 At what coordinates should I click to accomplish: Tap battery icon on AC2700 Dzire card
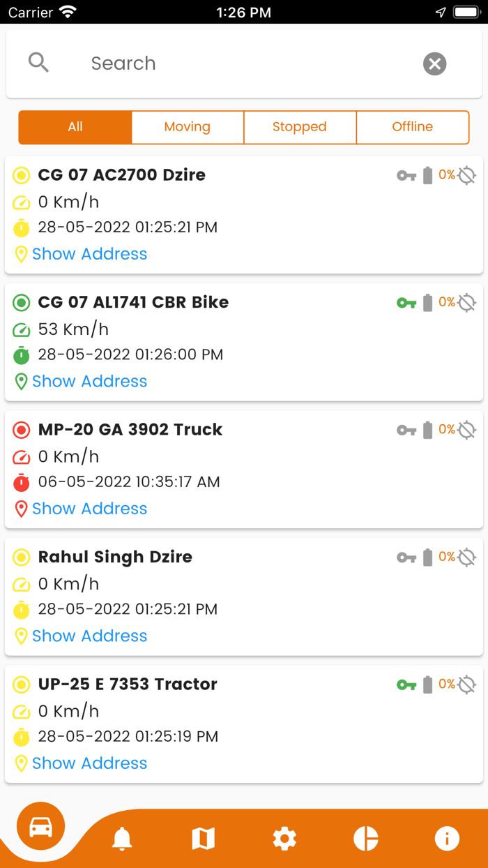pos(427,175)
